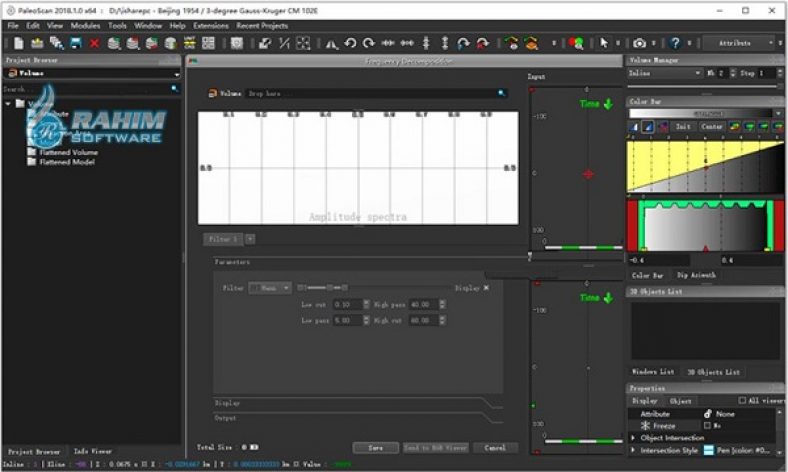Expand Intersection Style property row
The image size is (788, 472).
click(633, 450)
